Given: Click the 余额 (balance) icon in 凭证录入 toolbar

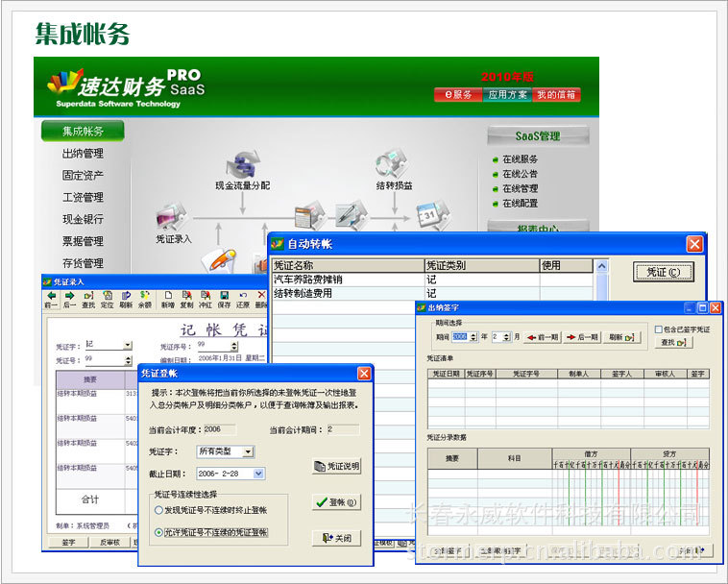Looking at the screenshot, I should click(x=145, y=300).
